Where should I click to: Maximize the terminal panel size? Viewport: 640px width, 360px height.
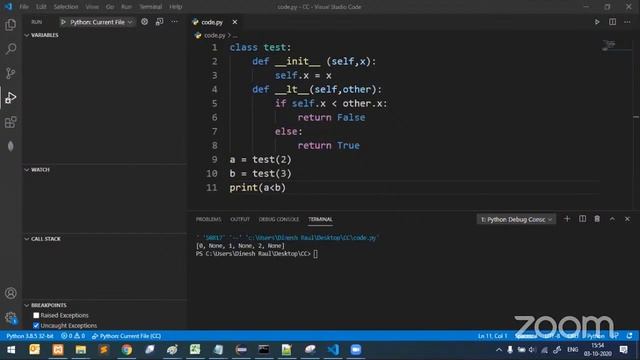point(612,219)
